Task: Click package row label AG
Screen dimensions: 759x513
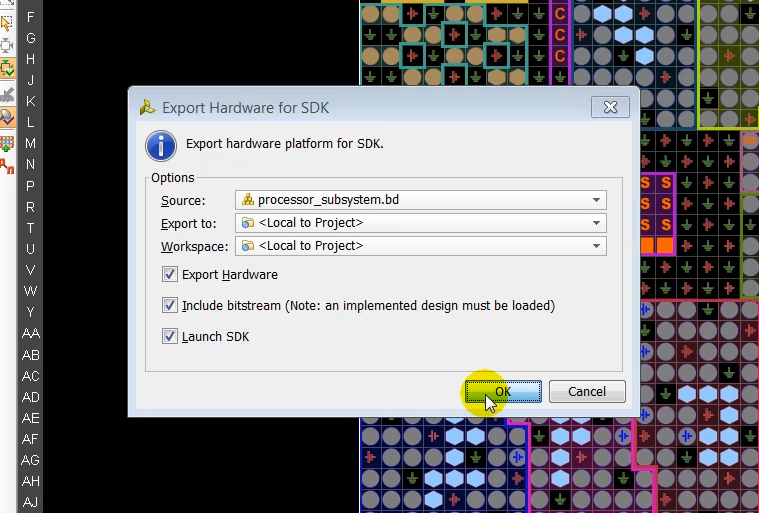Action: pyautogui.click(x=30, y=460)
